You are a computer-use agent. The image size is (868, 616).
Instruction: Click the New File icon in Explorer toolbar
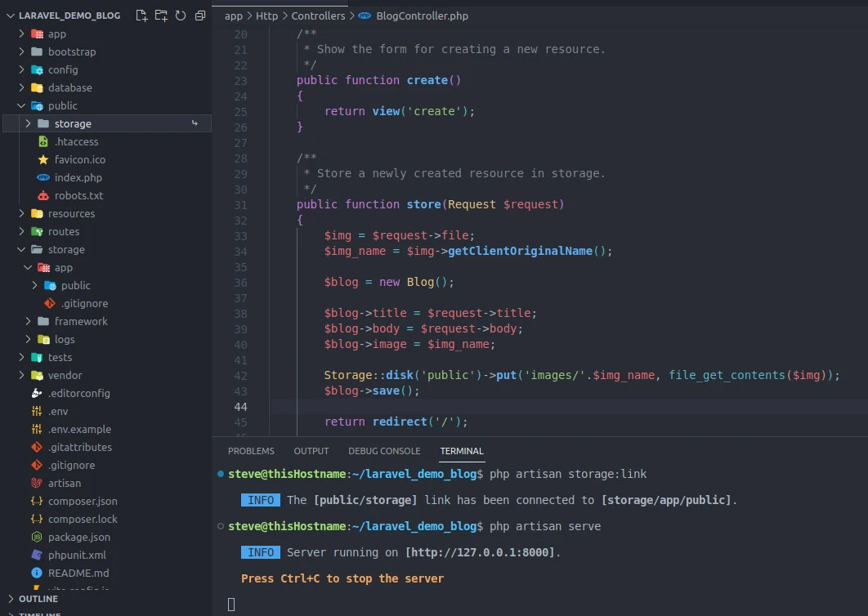click(x=141, y=16)
